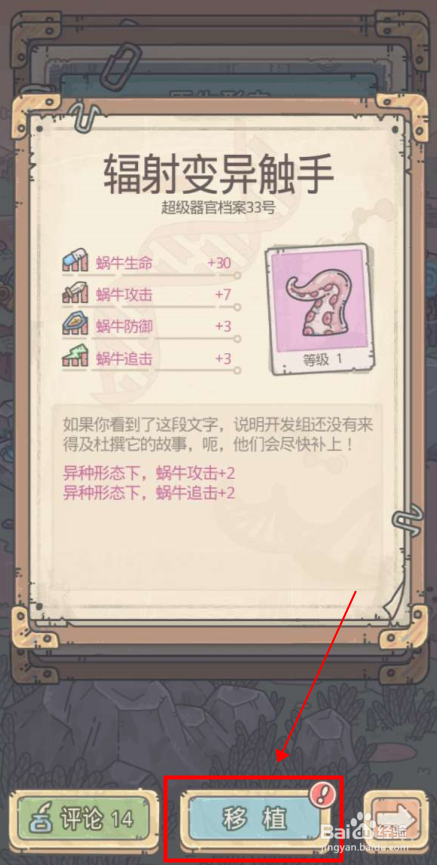Tap the 蜗牛生命 +30 slider knob

(237, 275)
